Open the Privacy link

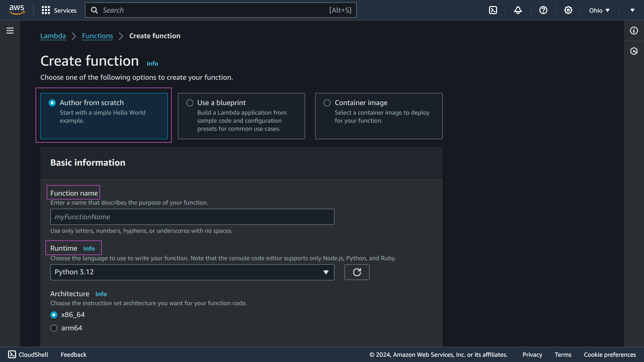coord(532,355)
